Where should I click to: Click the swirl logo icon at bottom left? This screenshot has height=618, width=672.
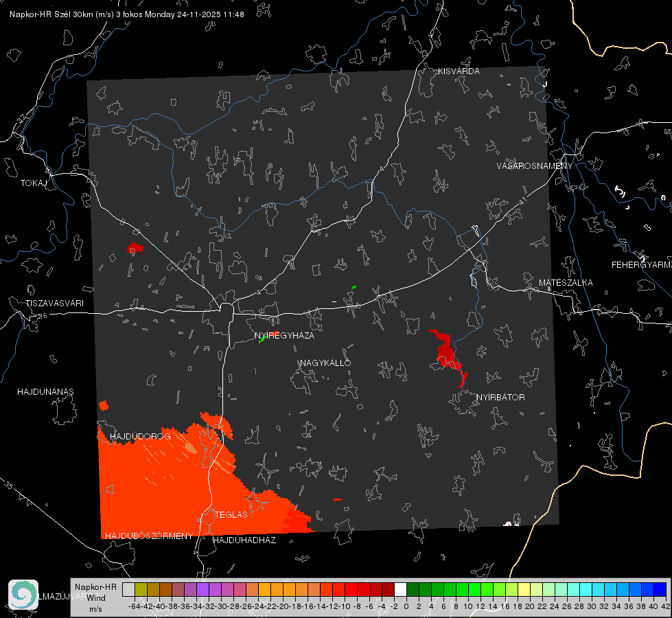23,595
